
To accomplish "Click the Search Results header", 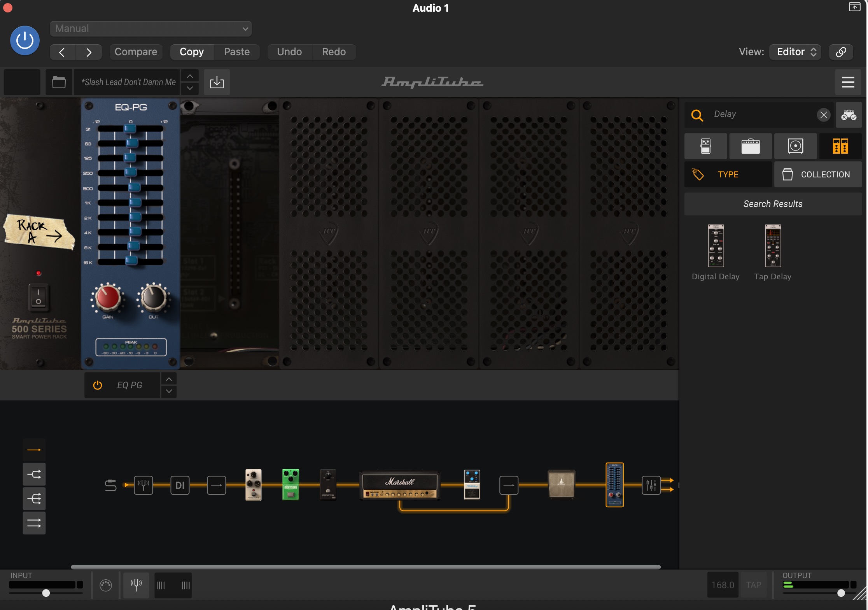I will [x=773, y=204].
